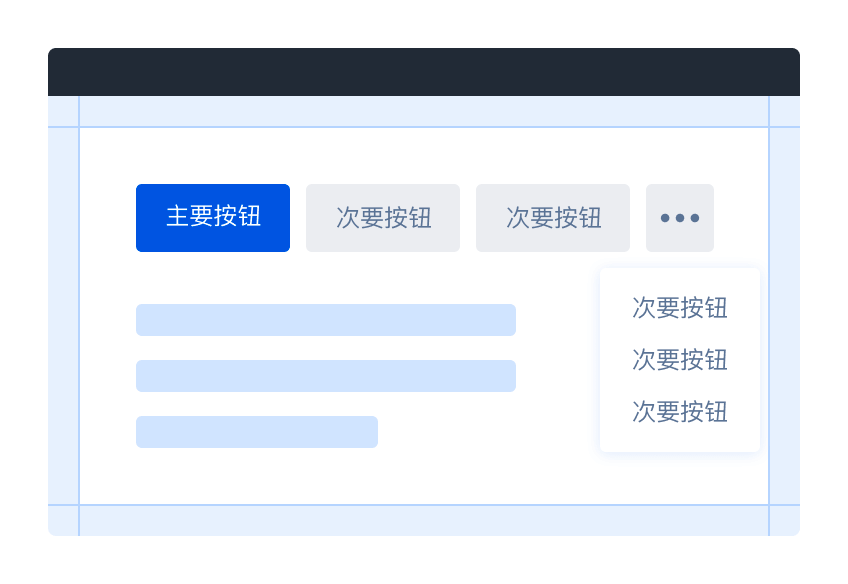Click the 次要按钮 button adjacent to 主要按钮

click(x=383, y=218)
